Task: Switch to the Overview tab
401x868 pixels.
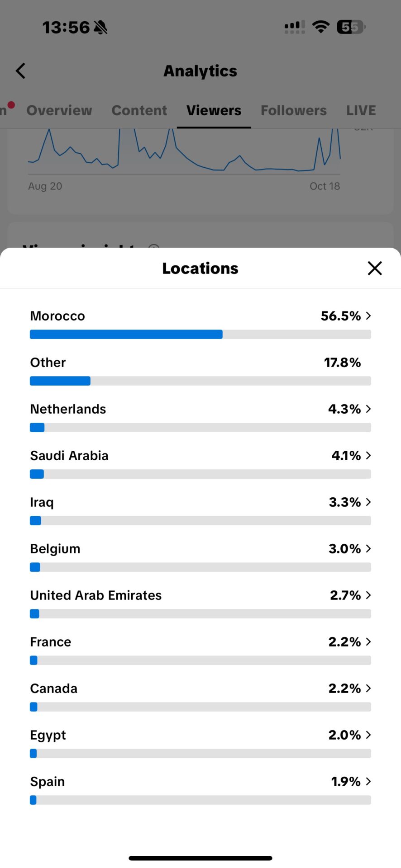Action: pos(59,110)
